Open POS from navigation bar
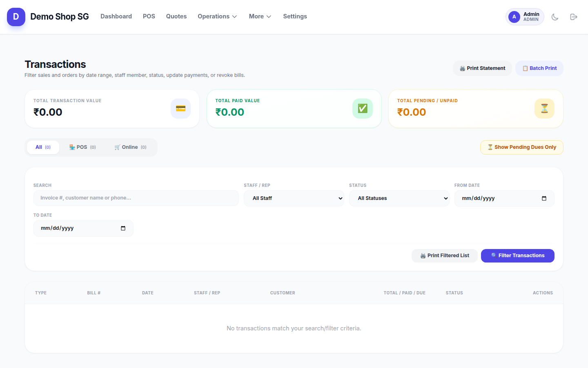The width and height of the screenshot is (588, 368). pos(149,16)
